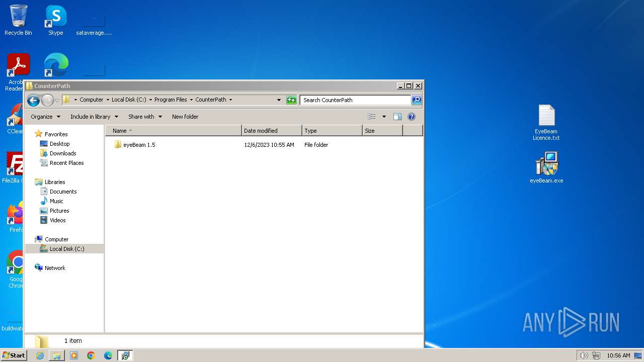Screen dimensions: 644x362
Task: Sort by Date modified column header
Action: point(272,131)
